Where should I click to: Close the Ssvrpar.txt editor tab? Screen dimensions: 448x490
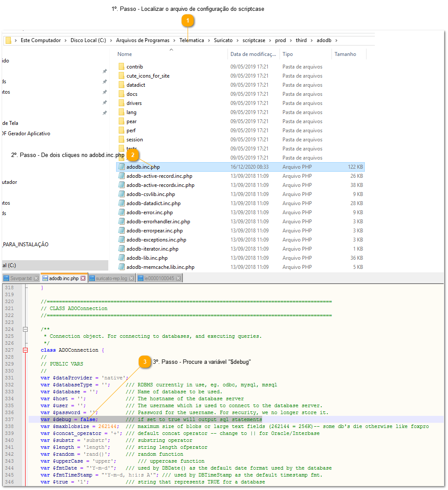click(36, 278)
